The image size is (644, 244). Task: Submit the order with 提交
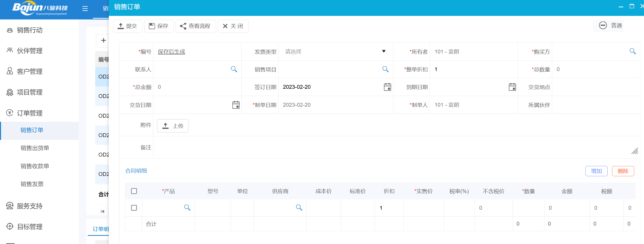click(127, 26)
